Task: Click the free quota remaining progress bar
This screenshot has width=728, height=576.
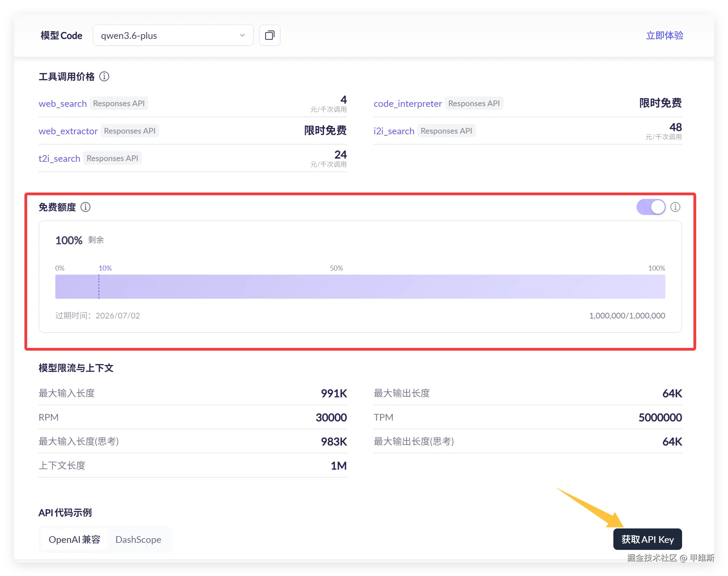Action: (x=360, y=286)
